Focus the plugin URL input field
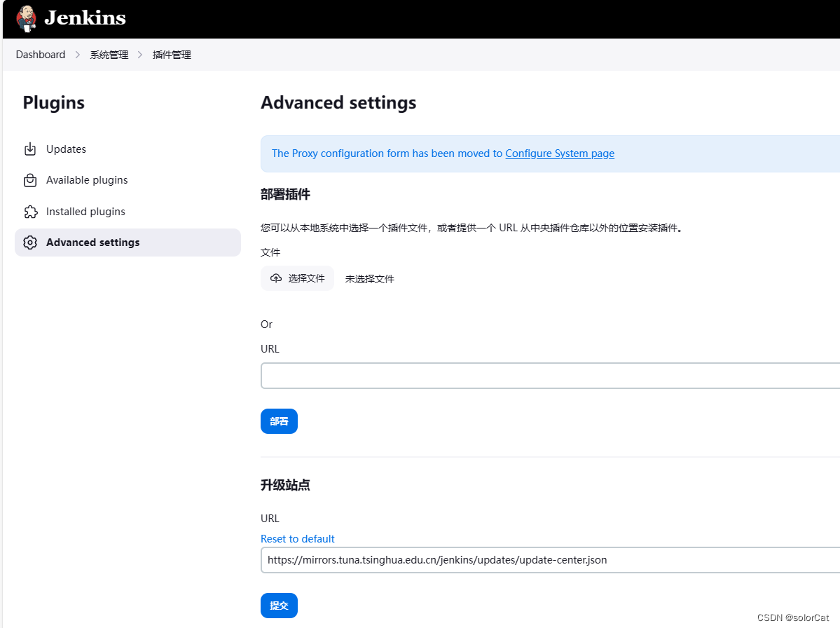This screenshot has width=840, height=628. coord(550,376)
